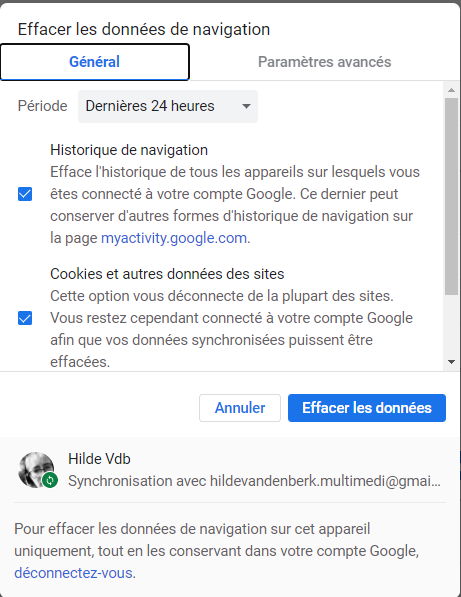Image resolution: width=461 pixels, height=597 pixels.
Task: Switch to the Général tab
Action: click(x=95, y=62)
